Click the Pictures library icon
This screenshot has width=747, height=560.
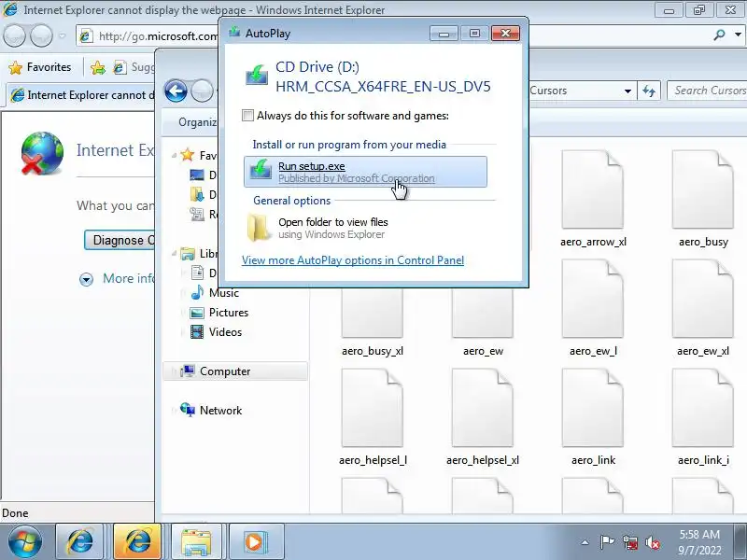click(x=197, y=313)
